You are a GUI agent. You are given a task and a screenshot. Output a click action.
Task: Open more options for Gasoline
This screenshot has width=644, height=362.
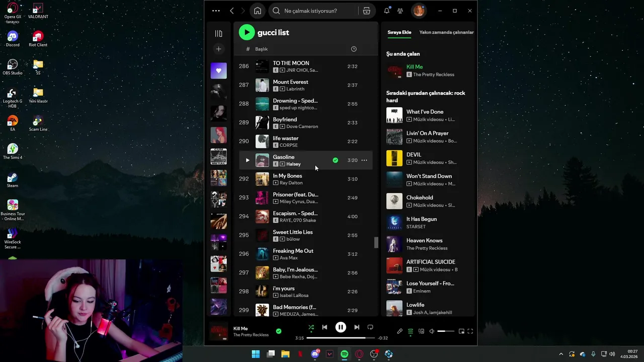coord(364,160)
